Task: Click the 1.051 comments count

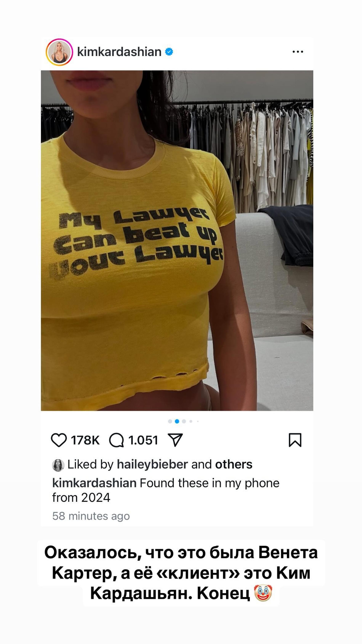Action: point(143,440)
